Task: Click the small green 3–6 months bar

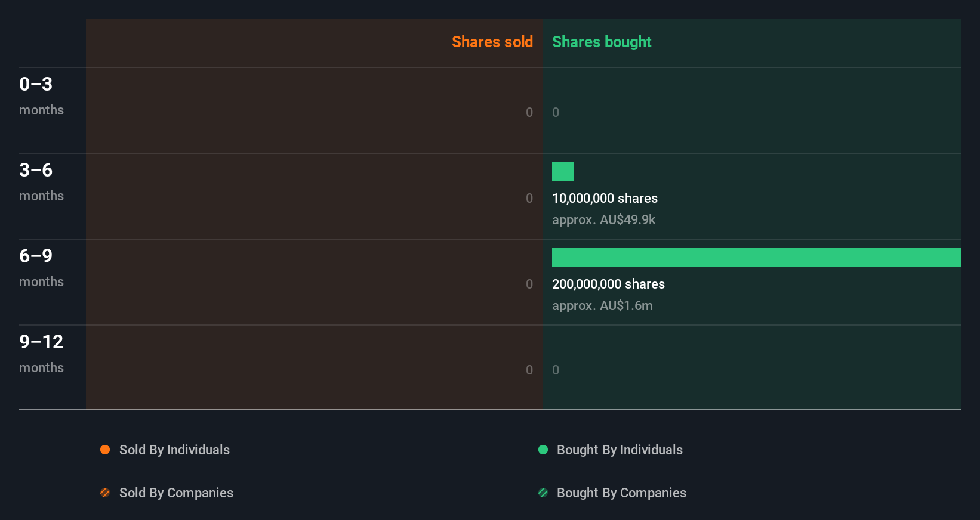Action: (x=563, y=172)
